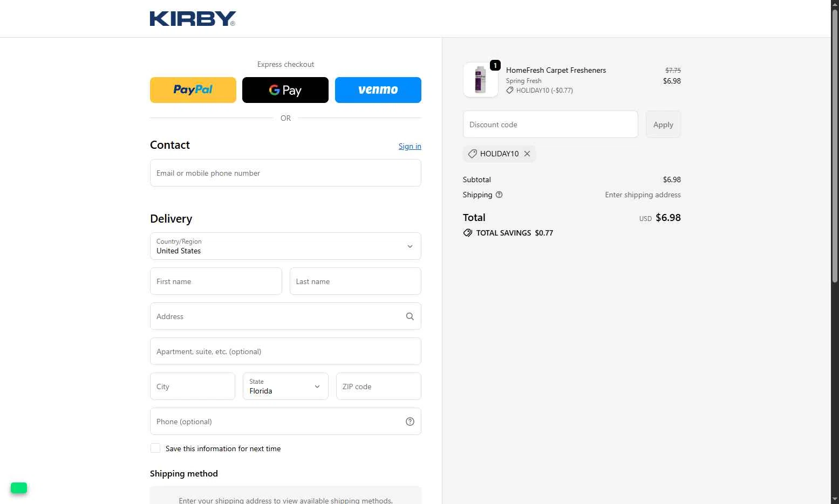Image resolution: width=839 pixels, height=504 pixels.
Task: Click the phone field help question icon
Action: [410, 422]
